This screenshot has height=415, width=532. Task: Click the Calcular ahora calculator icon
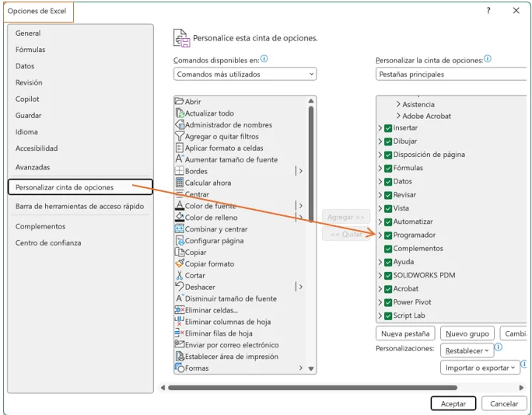pyautogui.click(x=180, y=183)
